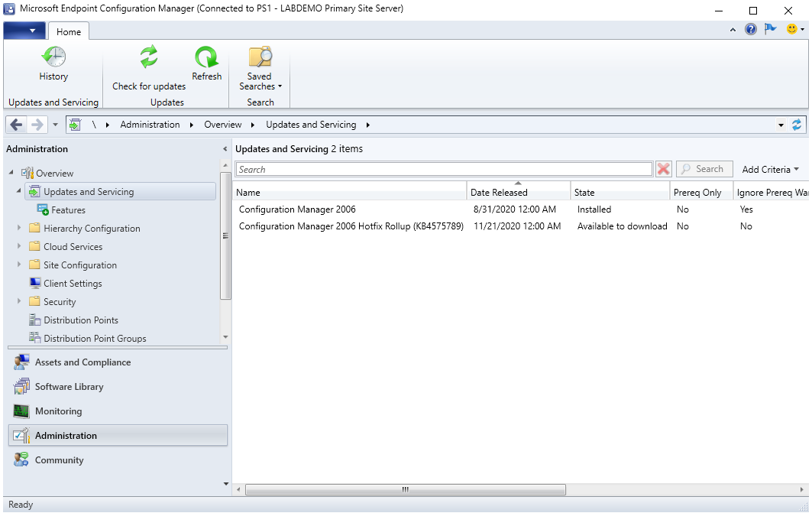Click the red clear search X button
The image size is (812, 513).
coord(664,169)
